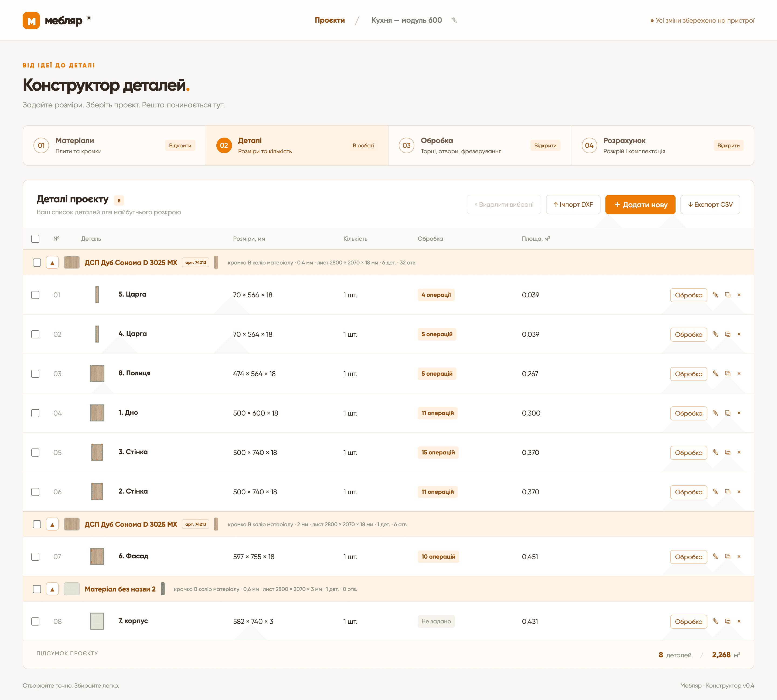Go to Проєкти breadcrumb link
Viewport: 777px width, 700px height.
pos(329,21)
